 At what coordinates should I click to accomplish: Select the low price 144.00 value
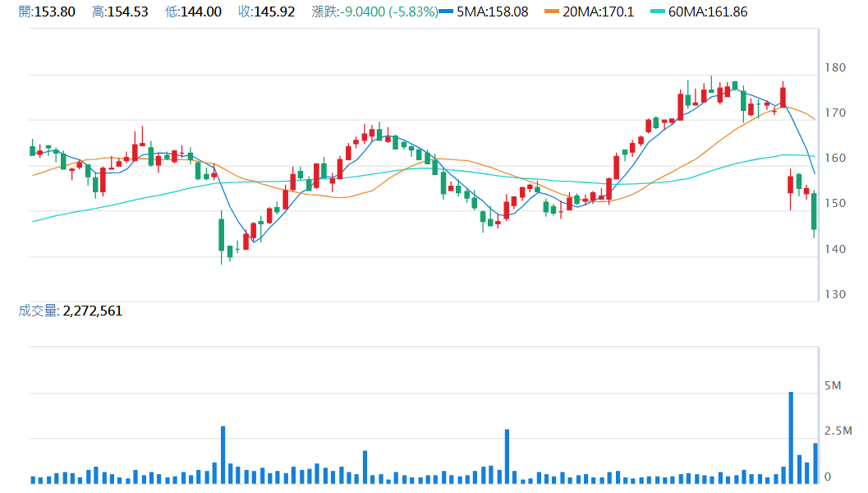tap(201, 12)
